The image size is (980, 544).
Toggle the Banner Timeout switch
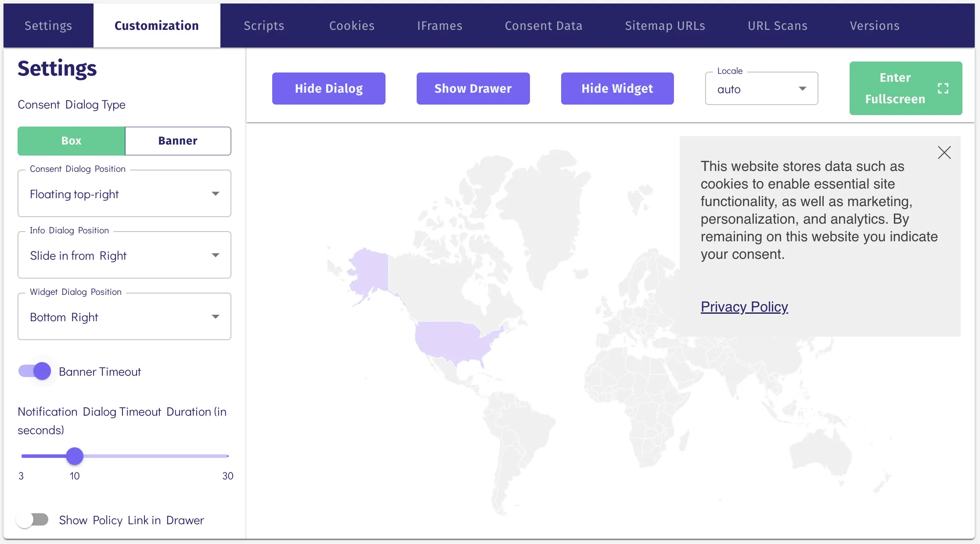coord(35,371)
